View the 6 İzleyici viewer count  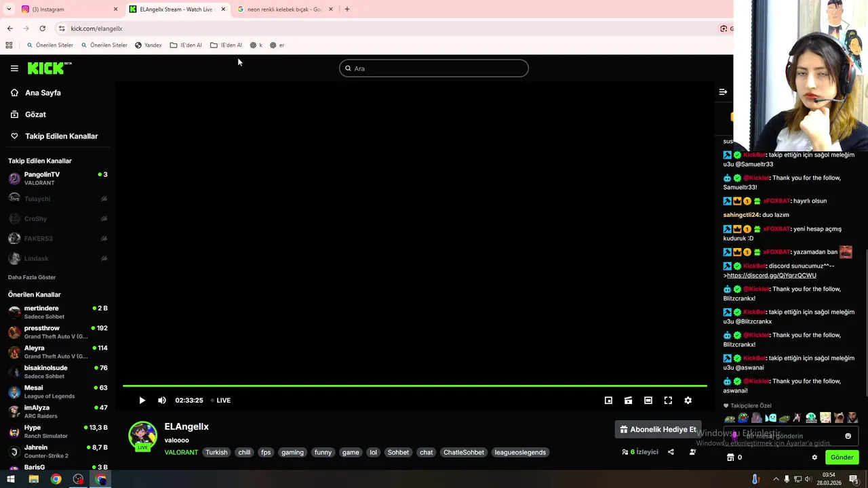click(640, 452)
